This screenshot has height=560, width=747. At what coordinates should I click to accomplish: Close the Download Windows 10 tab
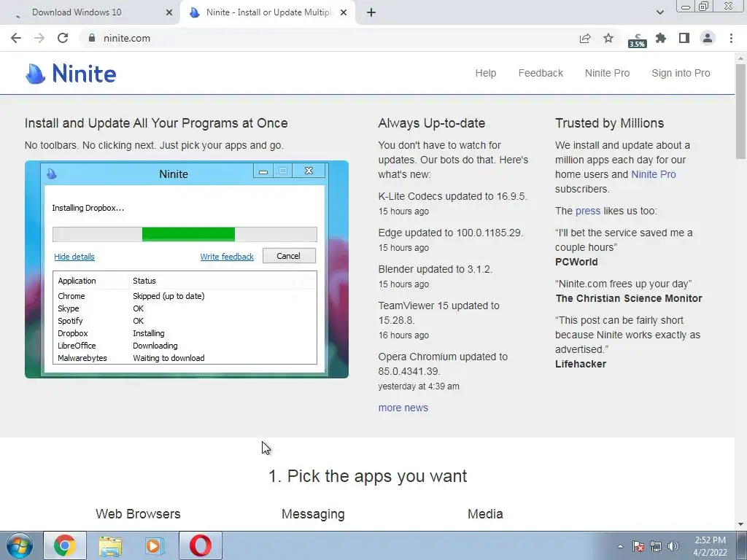click(x=169, y=12)
